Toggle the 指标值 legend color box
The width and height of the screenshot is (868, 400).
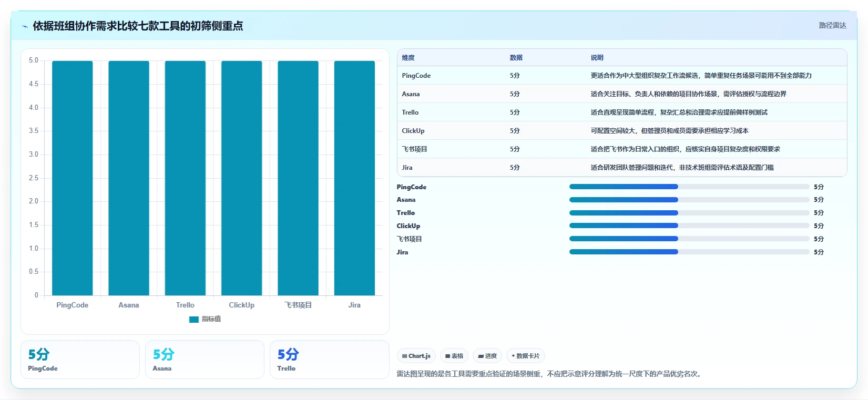194,319
